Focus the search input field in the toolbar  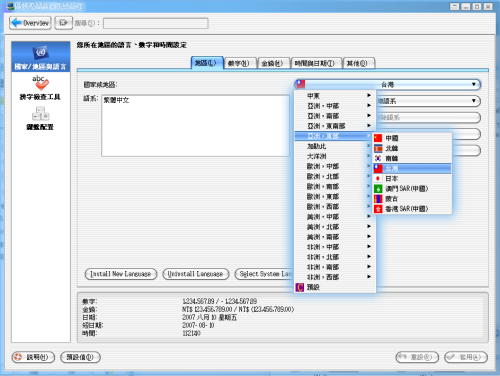(x=156, y=23)
